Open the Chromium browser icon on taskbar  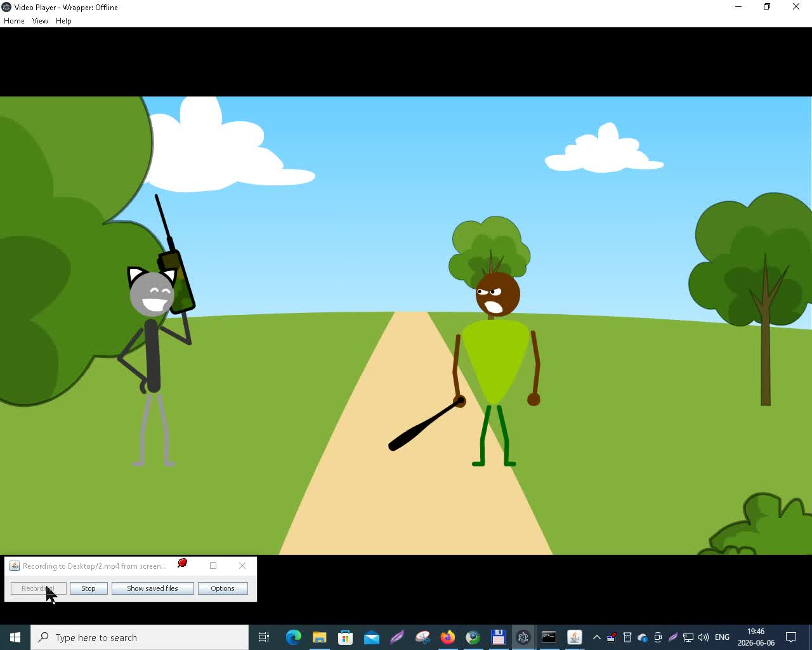click(x=473, y=637)
